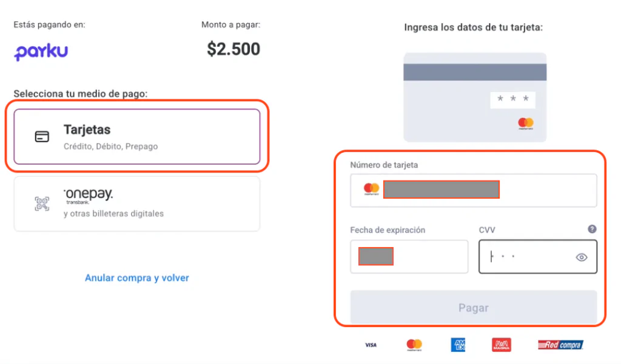621x364 pixels.
Task: Click the Parku logo
Action: pos(41,51)
